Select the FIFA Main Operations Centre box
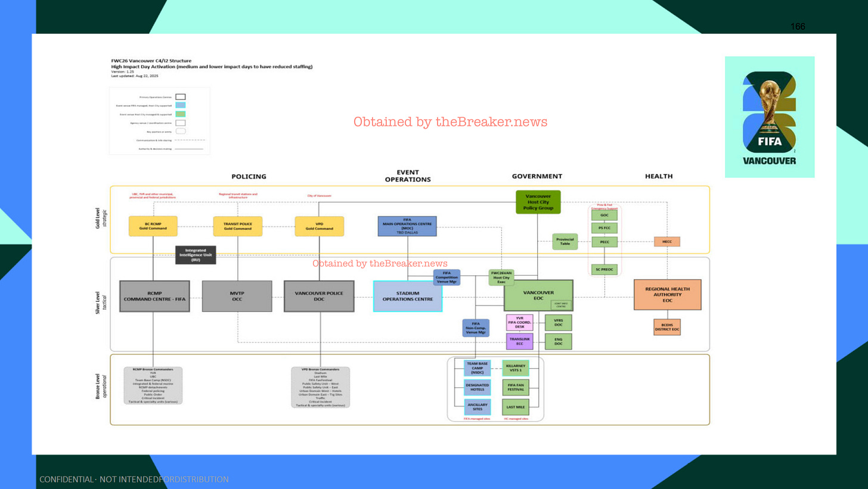 (407, 226)
